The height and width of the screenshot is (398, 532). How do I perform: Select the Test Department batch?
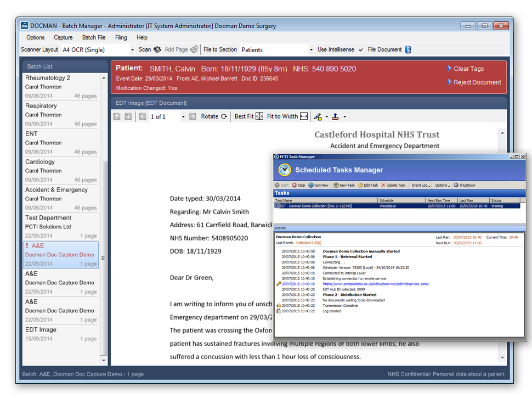tap(61, 227)
